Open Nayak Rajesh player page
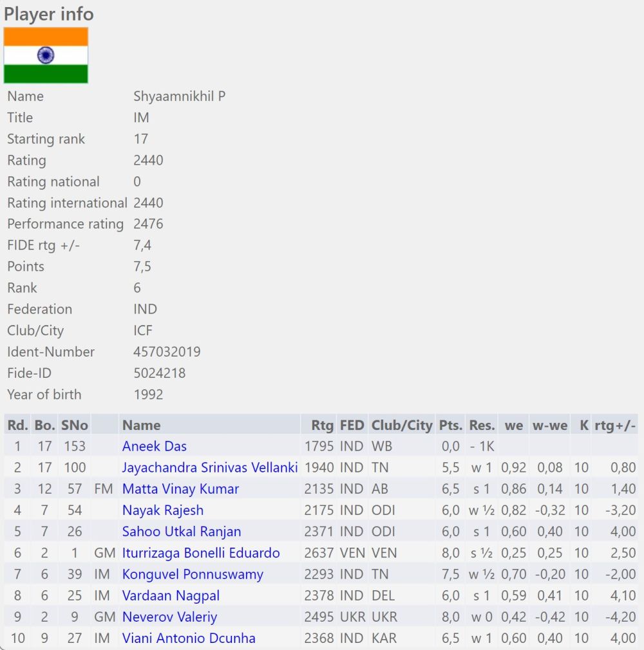Viewport: 644px width, 650px height. (x=163, y=510)
